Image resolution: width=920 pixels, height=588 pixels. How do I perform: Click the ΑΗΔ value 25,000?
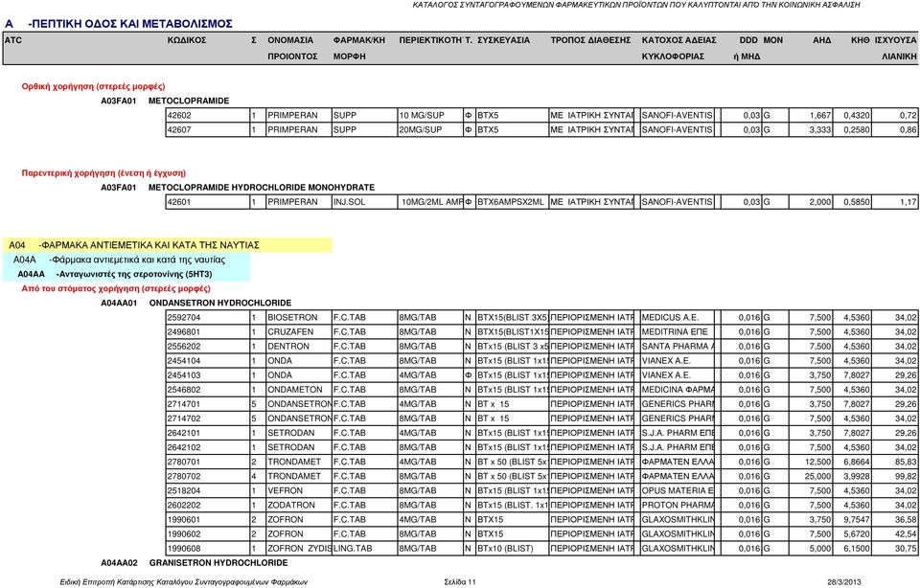click(x=817, y=476)
